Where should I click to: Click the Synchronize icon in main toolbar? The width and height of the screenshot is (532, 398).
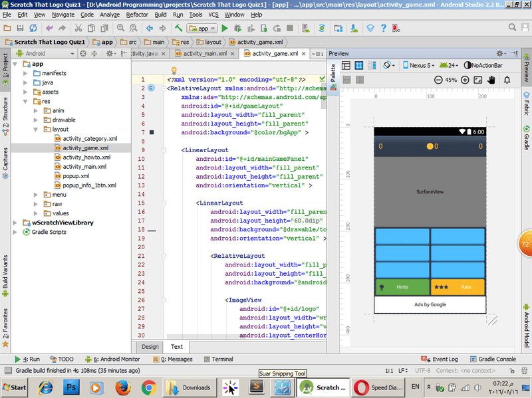[33, 29]
